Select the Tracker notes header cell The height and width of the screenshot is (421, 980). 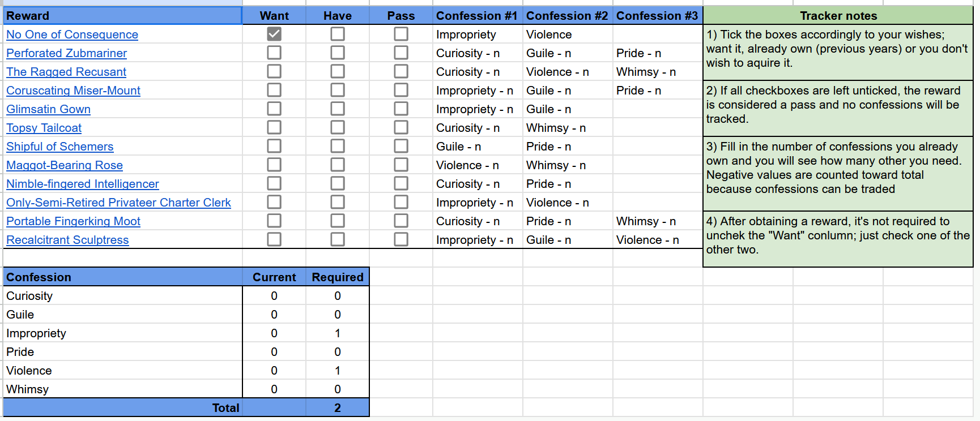[838, 16]
